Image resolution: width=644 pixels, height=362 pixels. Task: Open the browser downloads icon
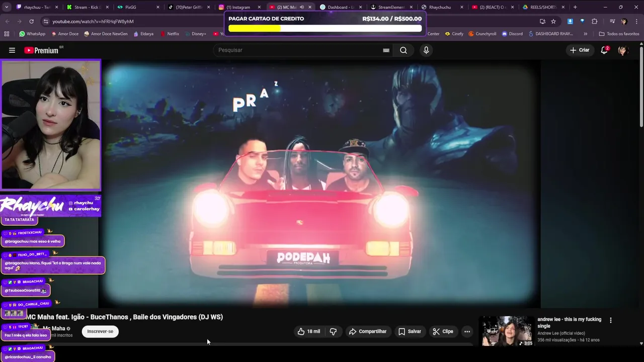(x=570, y=21)
